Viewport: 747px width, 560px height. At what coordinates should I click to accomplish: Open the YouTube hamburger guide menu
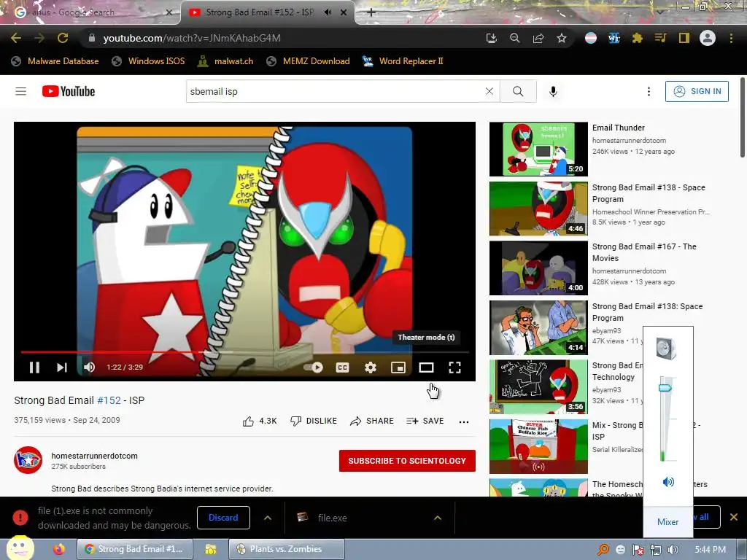point(21,91)
